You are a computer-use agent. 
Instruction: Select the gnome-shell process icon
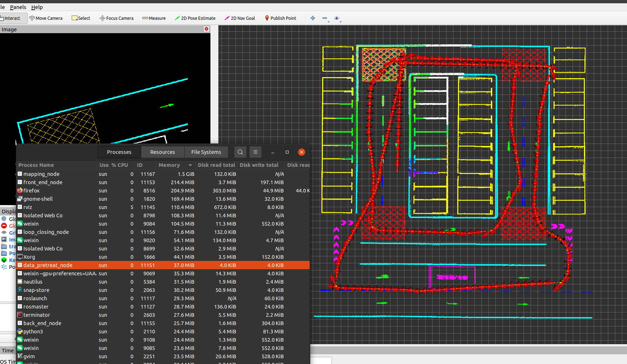coord(20,199)
